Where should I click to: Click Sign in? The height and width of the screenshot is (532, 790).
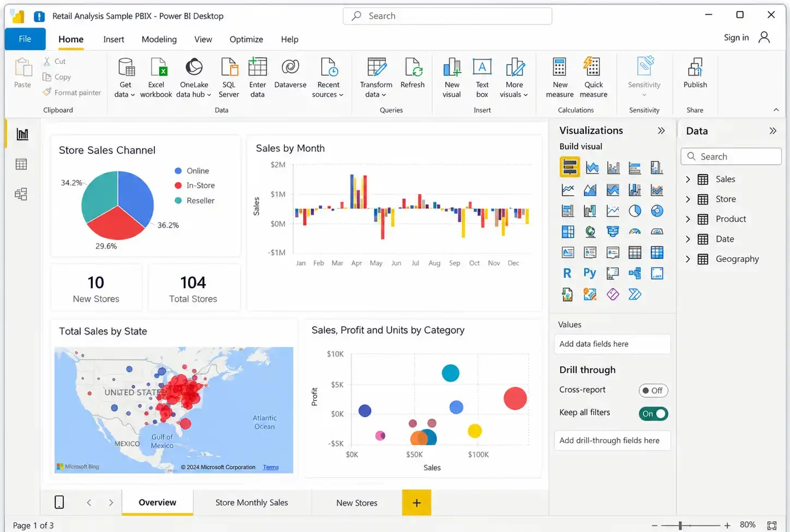(736, 38)
